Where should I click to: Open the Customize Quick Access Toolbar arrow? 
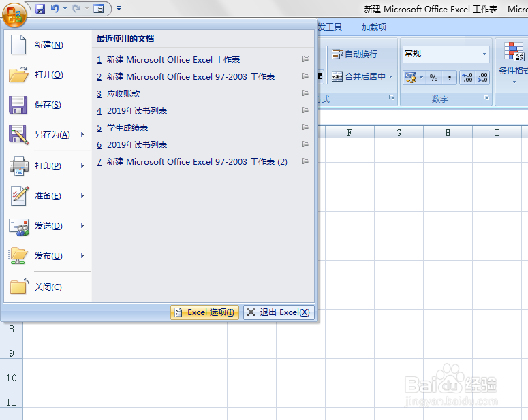point(119,8)
